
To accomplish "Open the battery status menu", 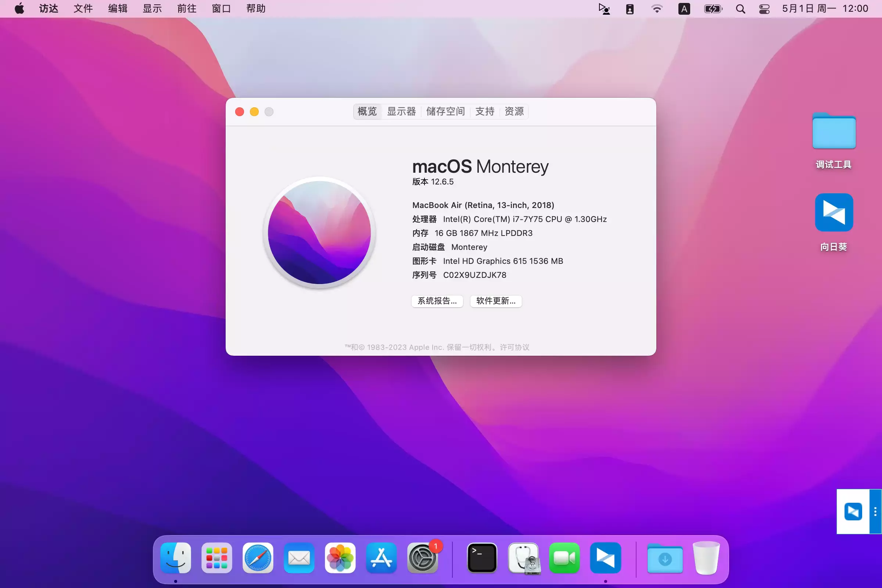I will [713, 8].
